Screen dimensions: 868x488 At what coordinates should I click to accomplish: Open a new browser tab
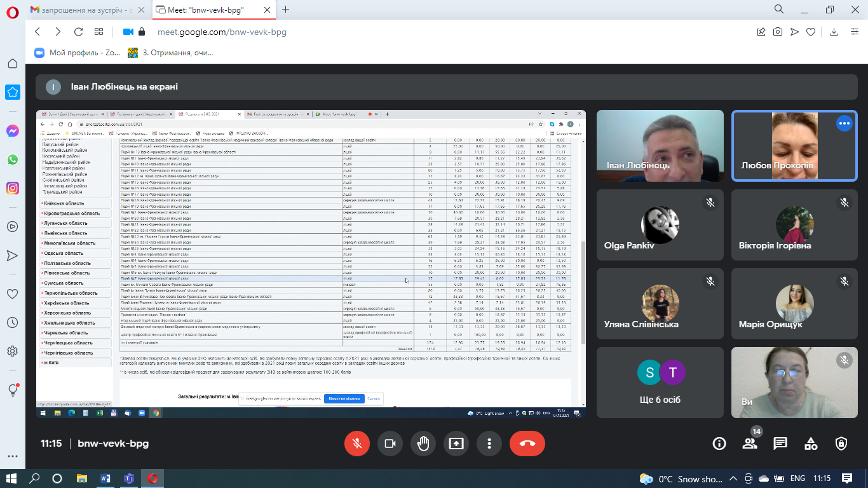tap(286, 10)
